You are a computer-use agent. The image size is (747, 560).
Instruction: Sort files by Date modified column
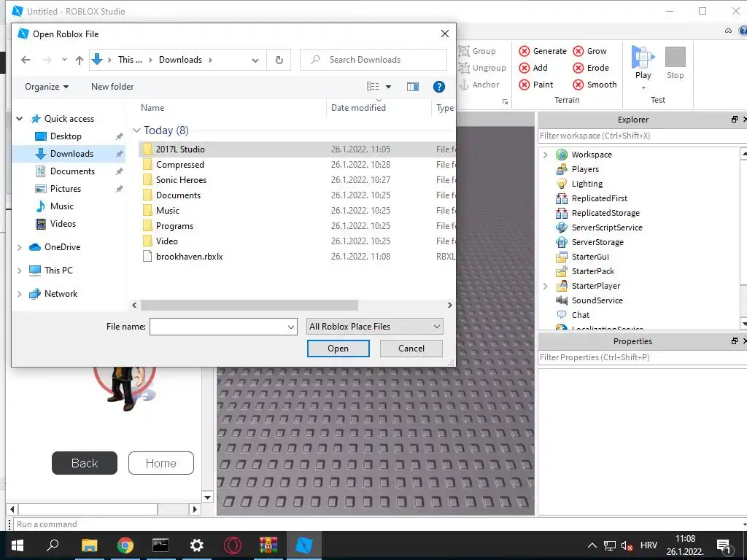point(358,108)
